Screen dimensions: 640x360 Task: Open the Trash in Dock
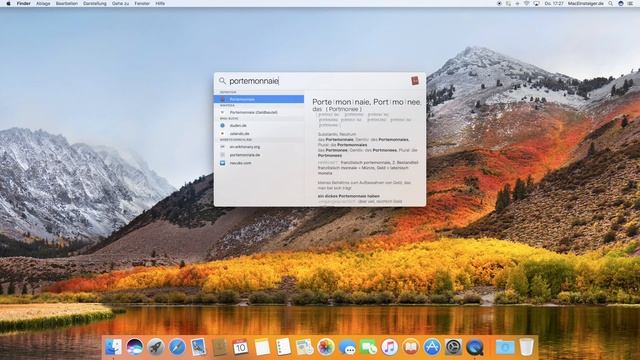[527, 347]
